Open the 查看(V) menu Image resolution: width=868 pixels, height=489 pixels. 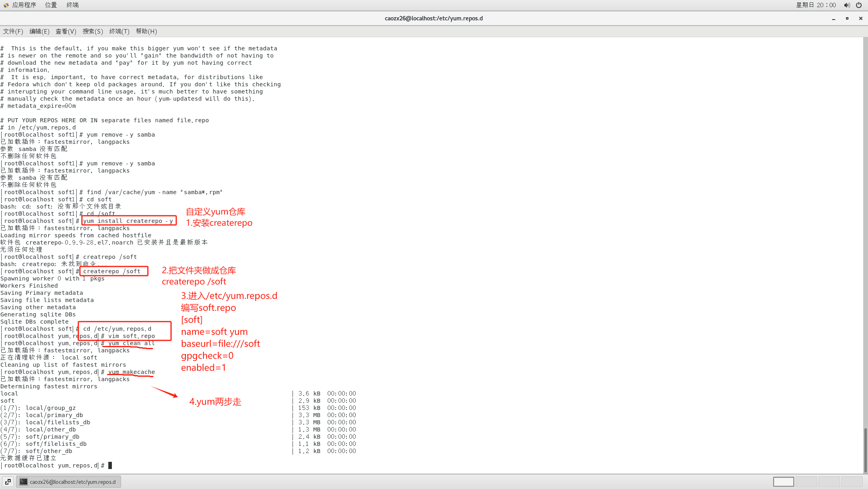pyautogui.click(x=66, y=31)
